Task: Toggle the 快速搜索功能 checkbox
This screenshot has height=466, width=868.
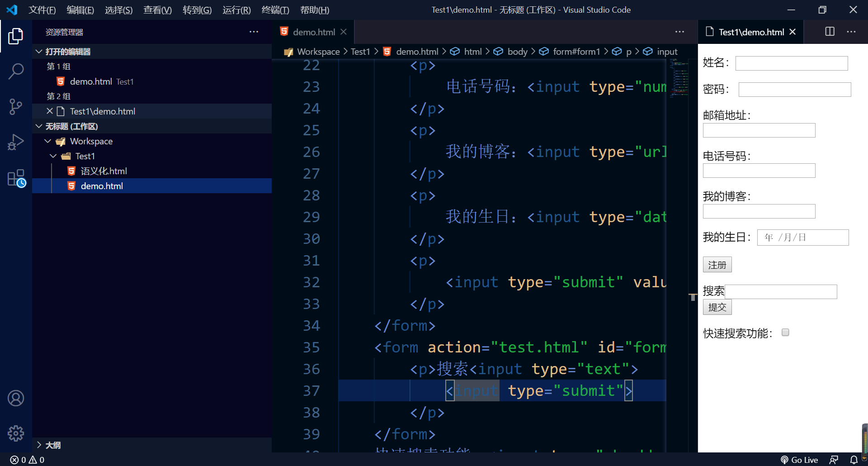Action: pos(785,333)
